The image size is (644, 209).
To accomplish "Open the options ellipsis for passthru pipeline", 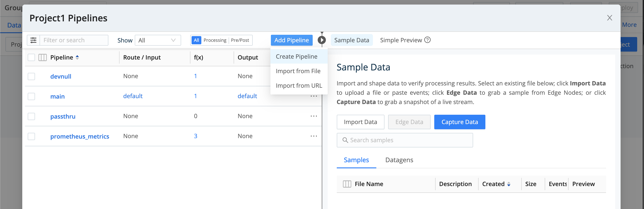I will click(x=314, y=116).
